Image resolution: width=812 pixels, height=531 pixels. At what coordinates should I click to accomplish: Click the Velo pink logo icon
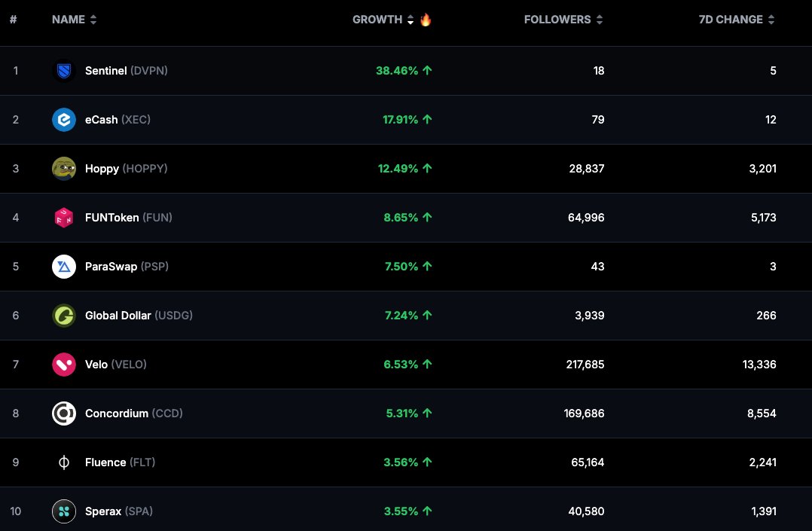click(x=64, y=365)
